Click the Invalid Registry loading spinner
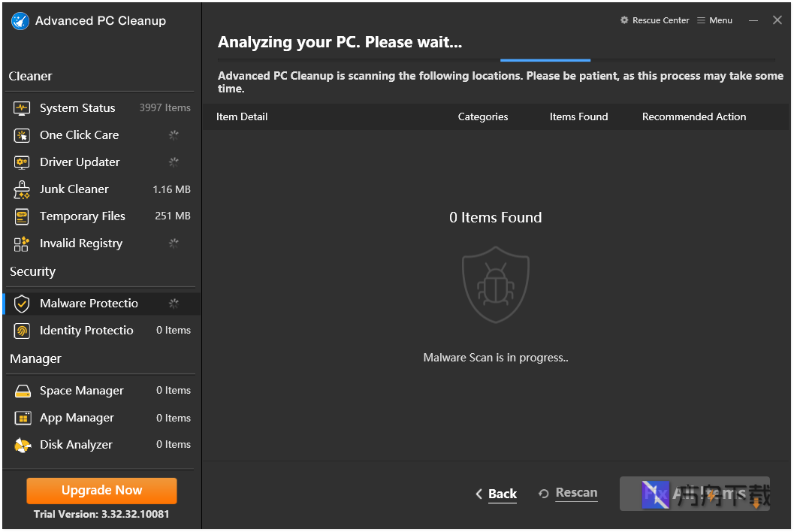The width and height of the screenshot is (794, 532). 174,243
